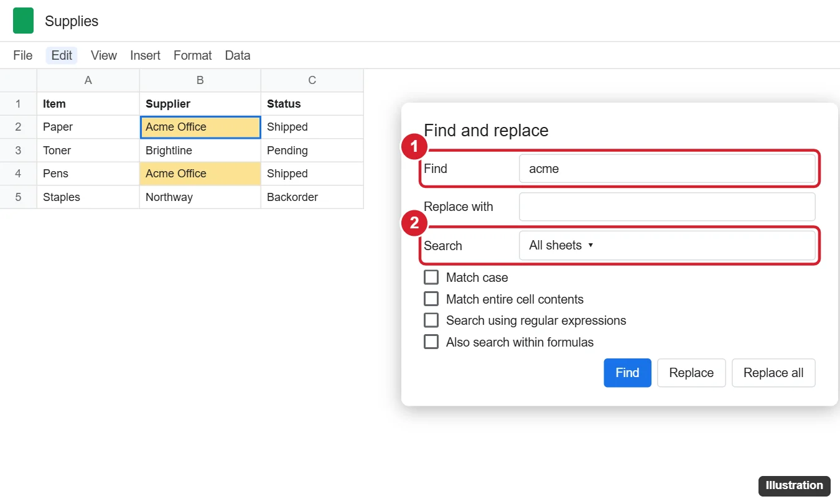Image resolution: width=840 pixels, height=504 pixels.
Task: Select the Brightline cell
Action: 200,151
